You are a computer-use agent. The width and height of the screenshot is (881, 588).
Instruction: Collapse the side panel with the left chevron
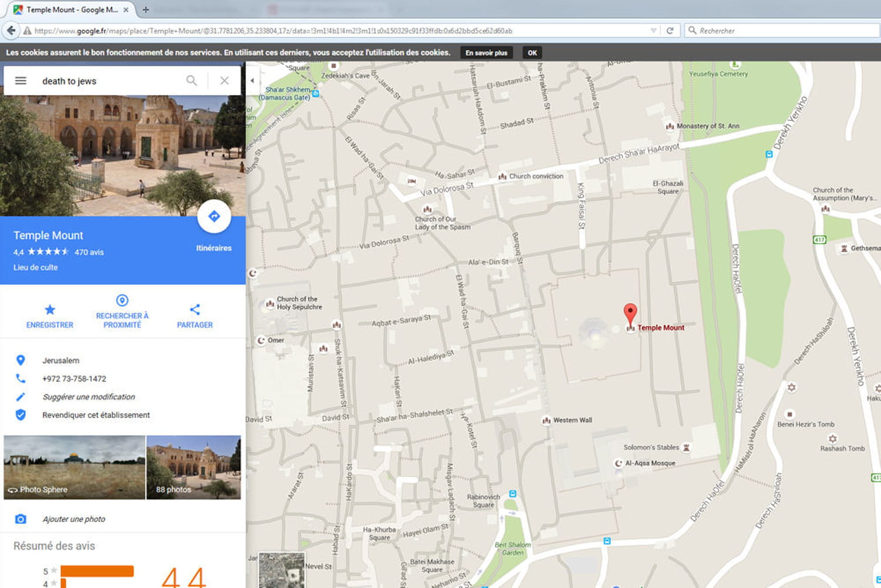point(253,80)
